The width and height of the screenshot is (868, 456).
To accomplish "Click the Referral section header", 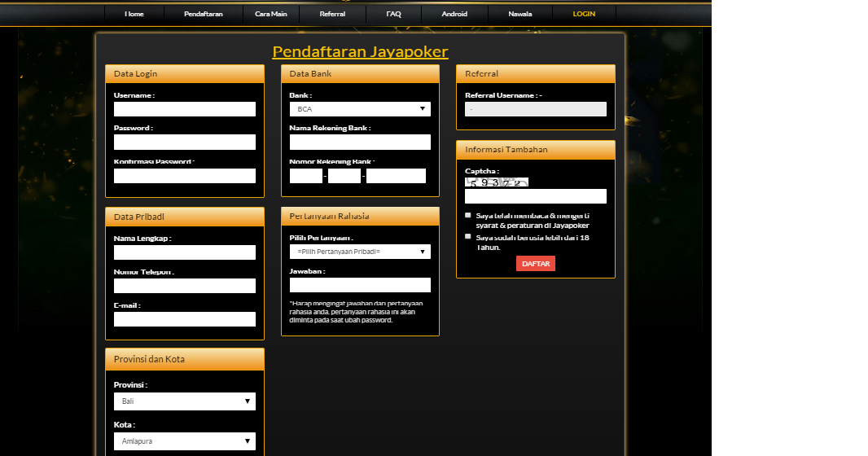I will 536,73.
